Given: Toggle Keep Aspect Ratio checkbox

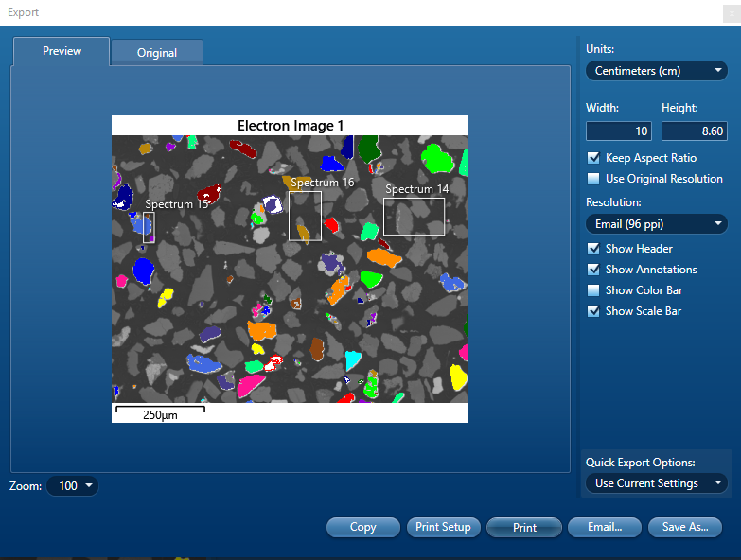Looking at the screenshot, I should (593, 158).
